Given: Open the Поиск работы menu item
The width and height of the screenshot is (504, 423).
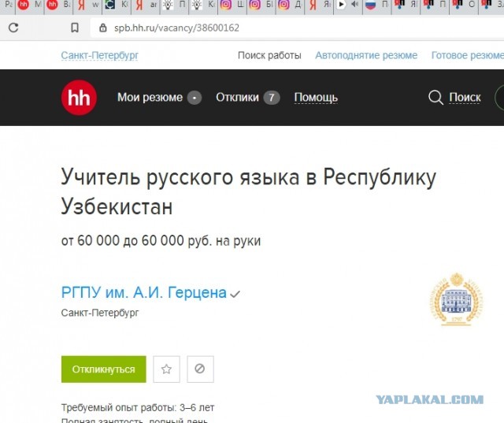Looking at the screenshot, I should coord(269,55).
